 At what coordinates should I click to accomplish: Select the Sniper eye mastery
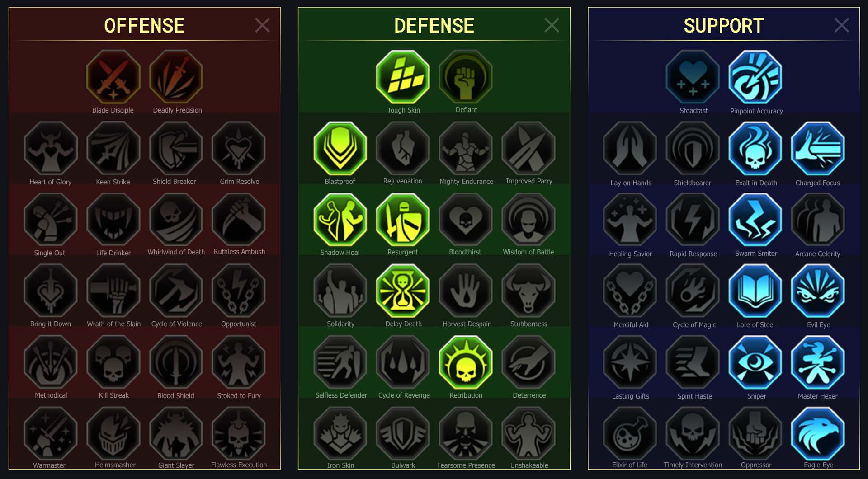755,362
